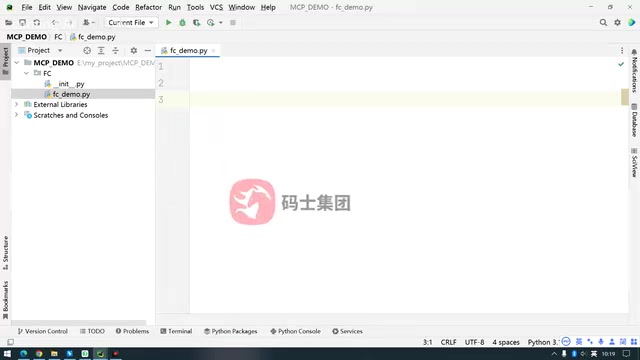Select the fc_demo.py editor tab

click(189, 51)
